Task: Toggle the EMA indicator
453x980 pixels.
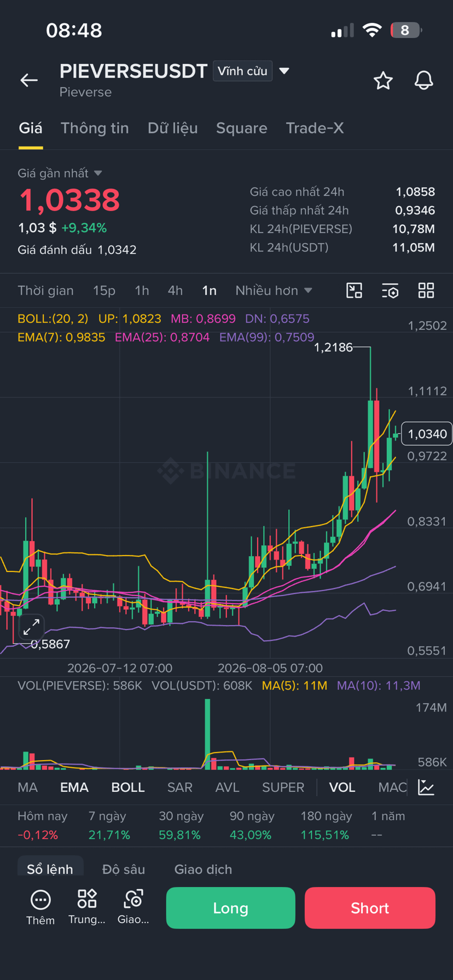Action: (x=74, y=787)
